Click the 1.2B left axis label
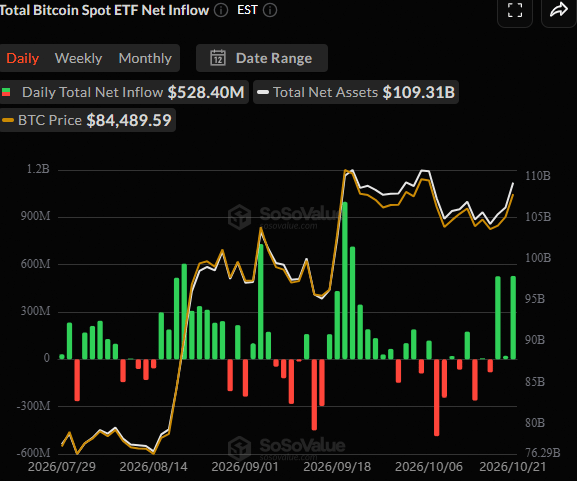This screenshot has width=577, height=481. coord(38,169)
